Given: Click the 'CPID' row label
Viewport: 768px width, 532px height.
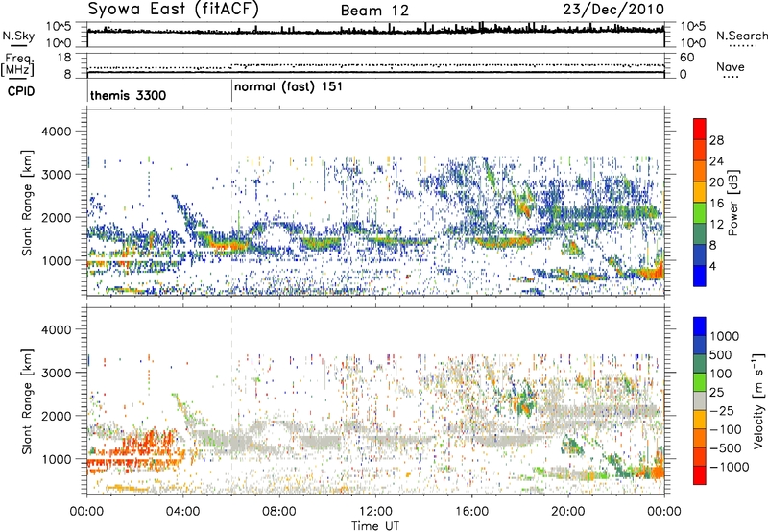Looking at the screenshot, I should coord(21,91).
